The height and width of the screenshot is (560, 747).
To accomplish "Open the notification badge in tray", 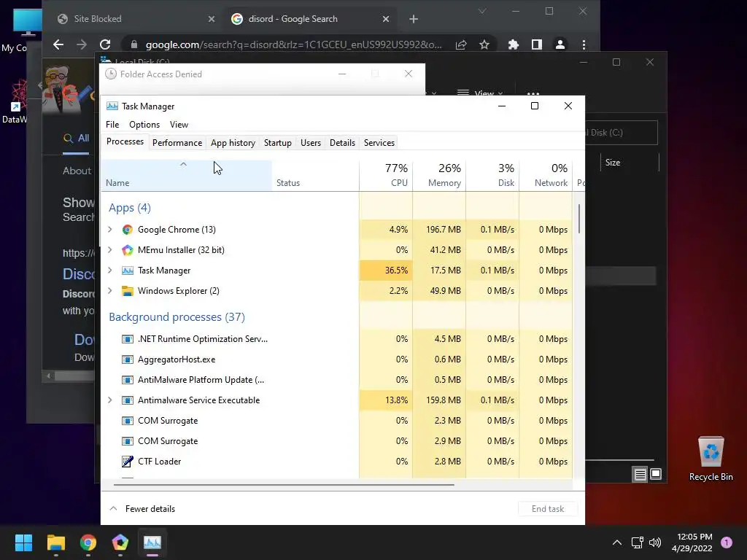I will (x=727, y=542).
